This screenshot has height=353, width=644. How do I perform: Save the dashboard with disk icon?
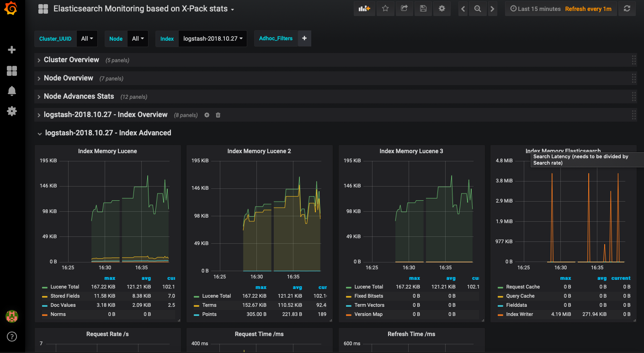tap(423, 9)
